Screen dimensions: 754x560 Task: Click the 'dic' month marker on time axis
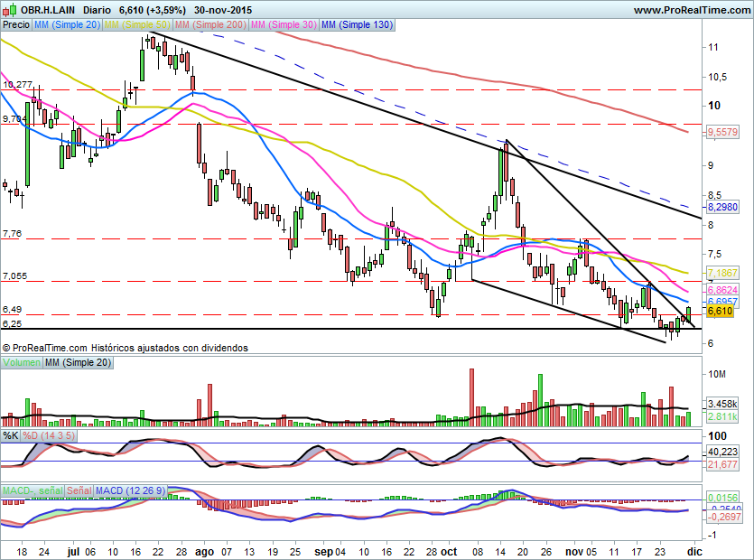point(695,552)
